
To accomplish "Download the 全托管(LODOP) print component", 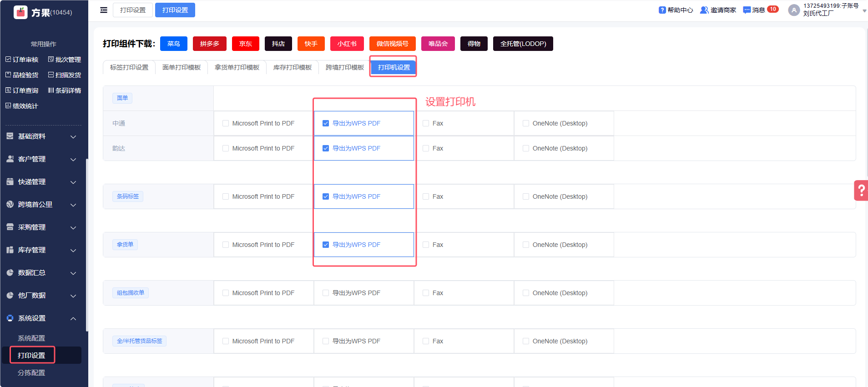I will (x=523, y=44).
